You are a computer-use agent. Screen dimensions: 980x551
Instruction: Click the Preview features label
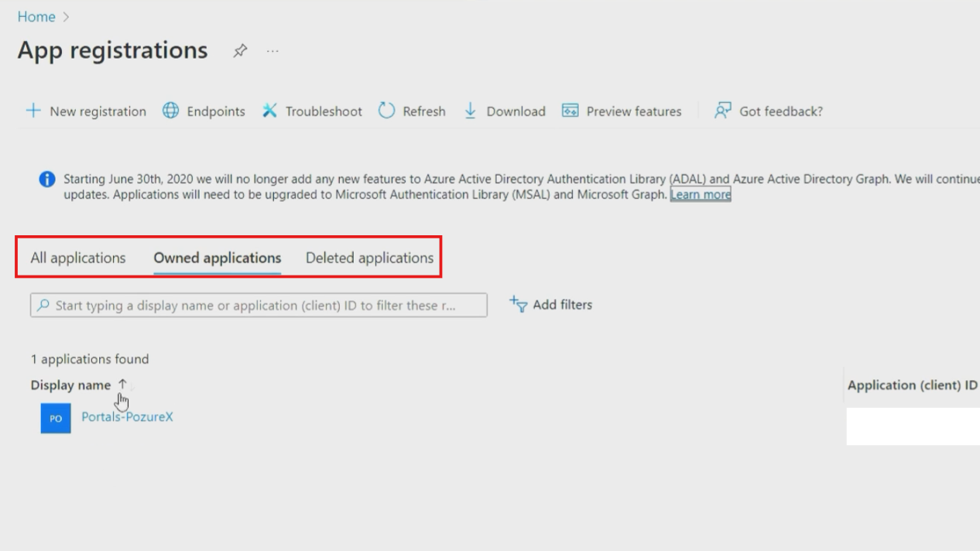tap(634, 111)
